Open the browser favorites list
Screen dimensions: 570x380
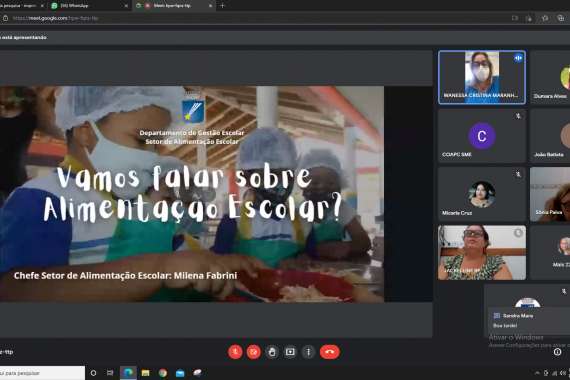pos(545,18)
